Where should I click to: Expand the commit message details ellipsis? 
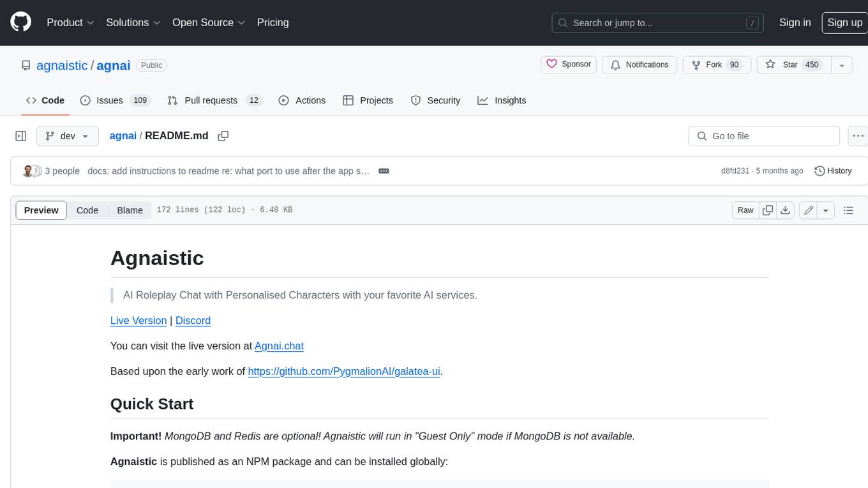384,171
